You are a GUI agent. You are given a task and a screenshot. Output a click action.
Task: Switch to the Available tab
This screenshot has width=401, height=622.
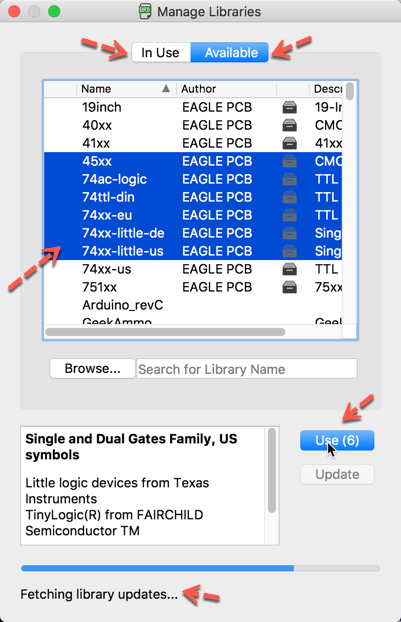click(230, 52)
